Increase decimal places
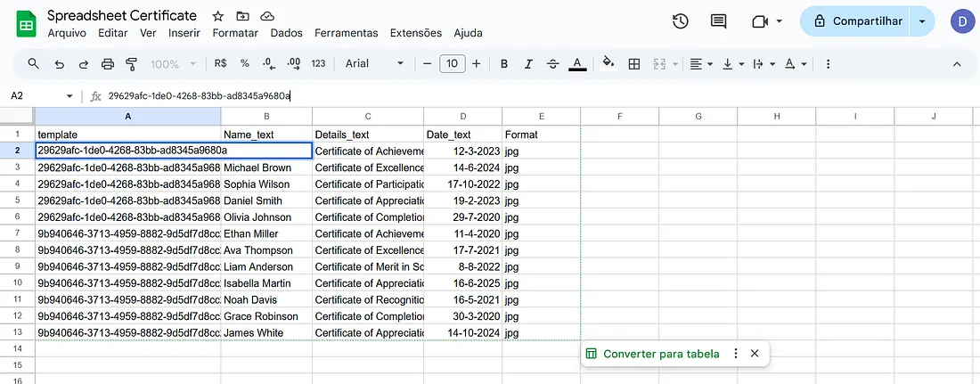 pos(293,63)
